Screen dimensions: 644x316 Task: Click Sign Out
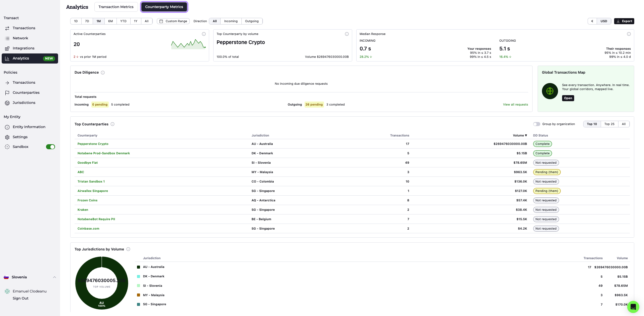(x=20, y=299)
